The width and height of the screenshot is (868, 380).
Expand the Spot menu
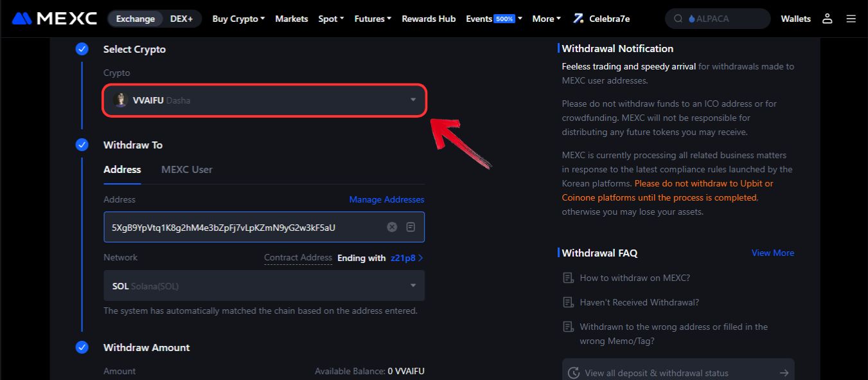point(331,19)
